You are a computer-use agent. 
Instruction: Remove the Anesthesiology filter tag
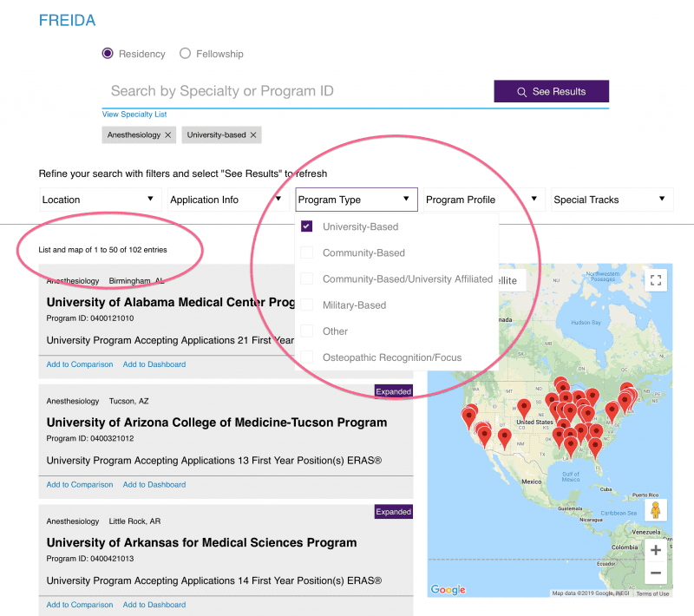(167, 135)
